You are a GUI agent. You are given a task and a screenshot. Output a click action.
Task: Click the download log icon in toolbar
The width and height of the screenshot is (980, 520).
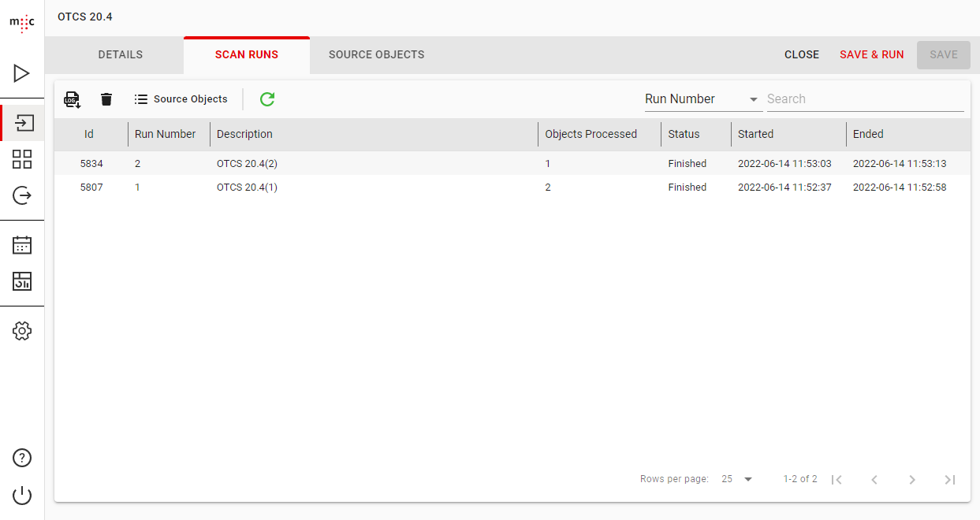[x=73, y=99]
